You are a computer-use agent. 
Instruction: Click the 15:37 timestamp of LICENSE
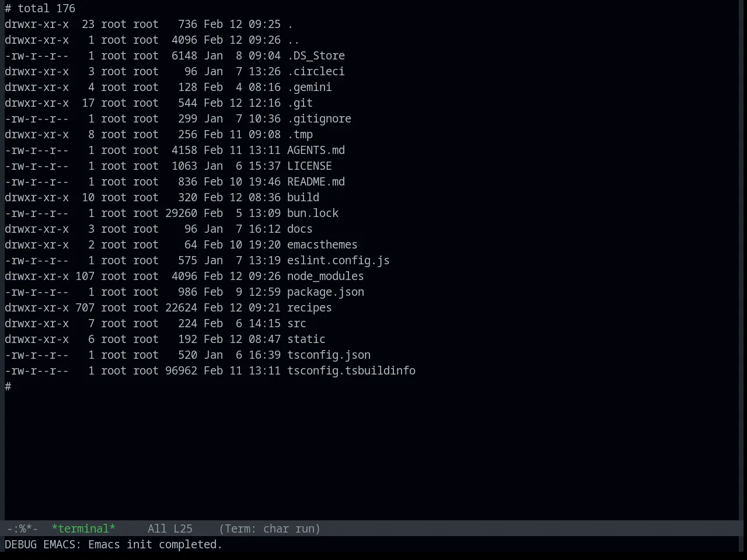[x=264, y=166]
